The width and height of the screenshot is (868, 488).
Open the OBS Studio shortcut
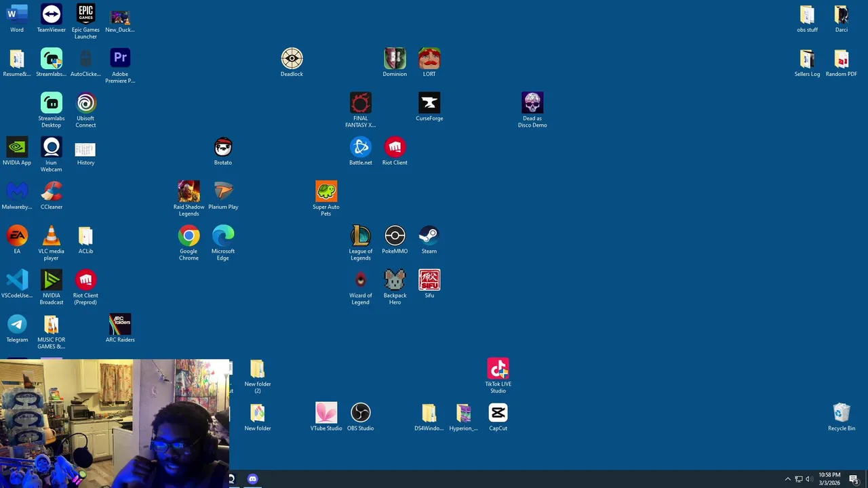360,413
